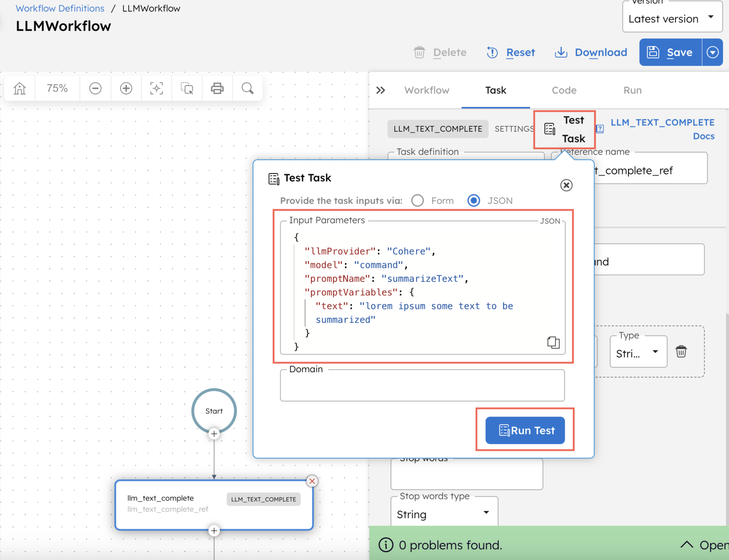Click the home icon in canvas toolbar
Screen dimensions: 729x560
tap(20, 88)
